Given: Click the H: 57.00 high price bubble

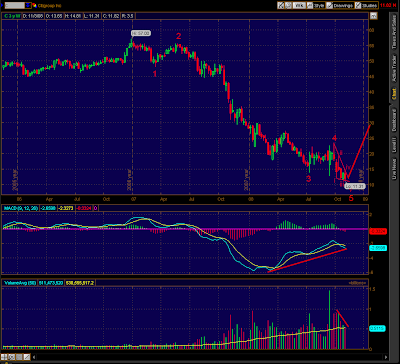Looking at the screenshot, I should pyautogui.click(x=141, y=33).
